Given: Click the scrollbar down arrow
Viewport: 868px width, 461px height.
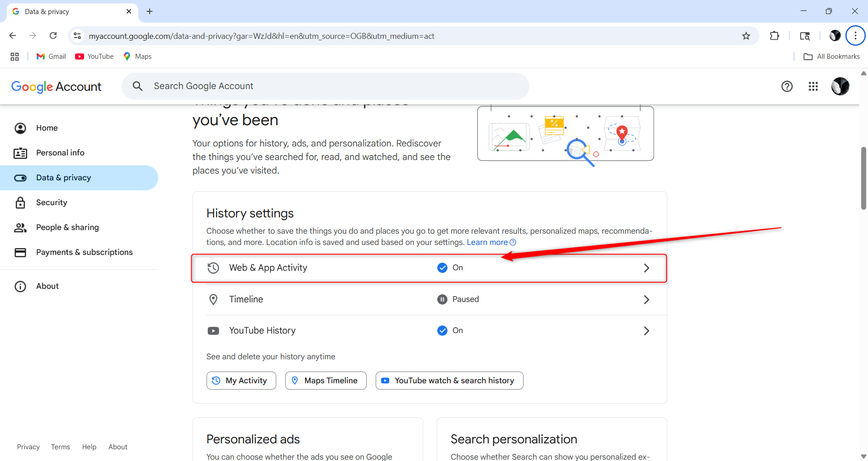Looking at the screenshot, I should pyautogui.click(x=863, y=456).
